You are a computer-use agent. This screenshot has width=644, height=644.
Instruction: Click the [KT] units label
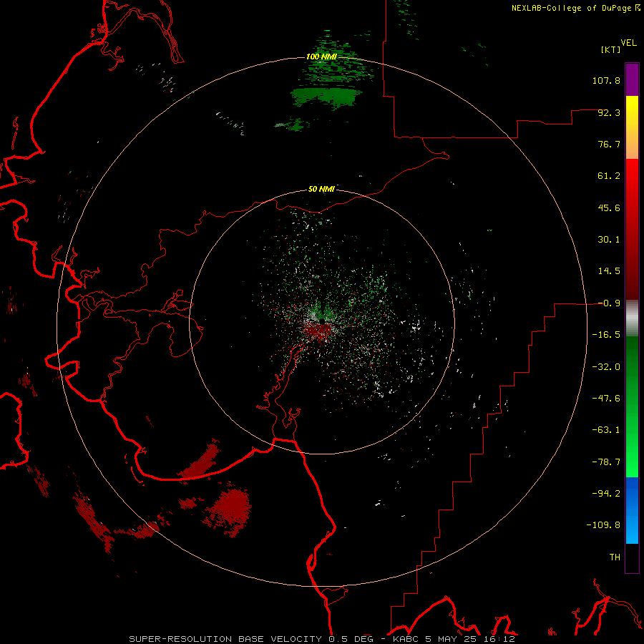coord(611,49)
